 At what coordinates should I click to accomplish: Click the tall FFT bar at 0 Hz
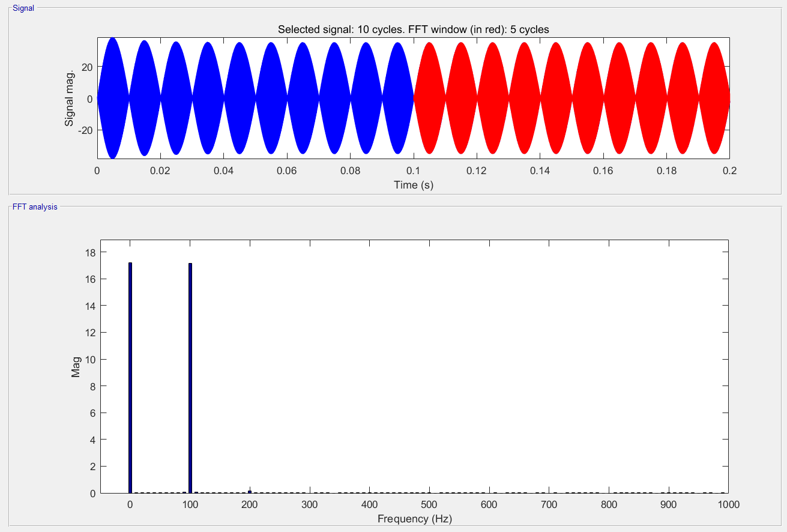coord(130,378)
